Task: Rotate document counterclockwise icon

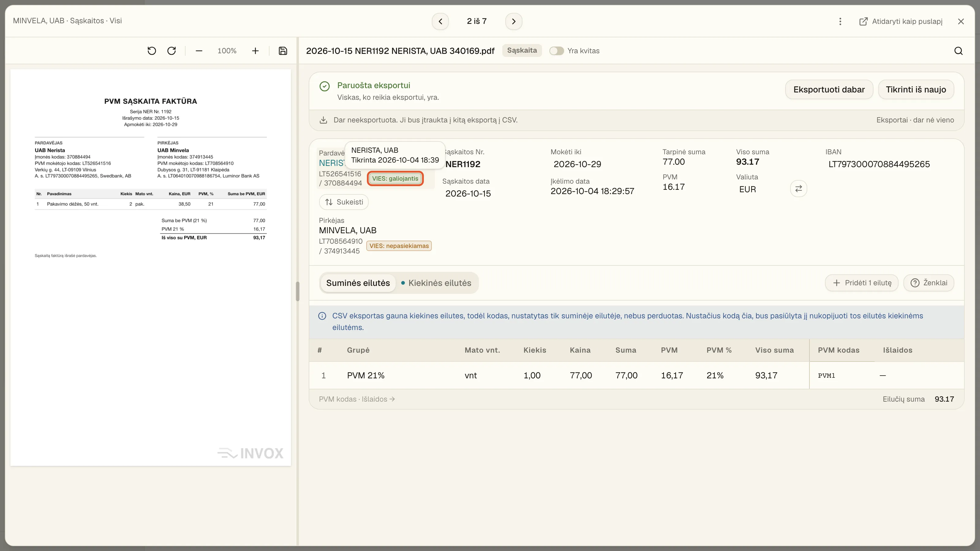Action: [x=152, y=51]
